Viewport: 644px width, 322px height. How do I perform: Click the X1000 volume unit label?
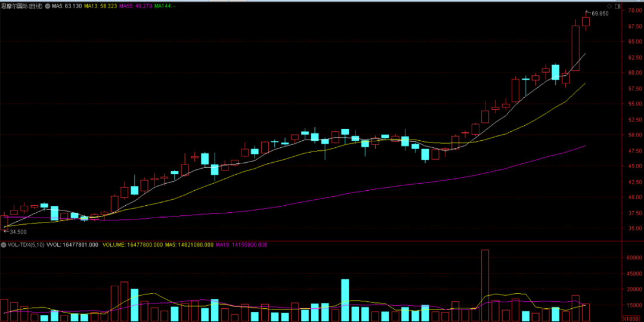[x=632, y=318]
